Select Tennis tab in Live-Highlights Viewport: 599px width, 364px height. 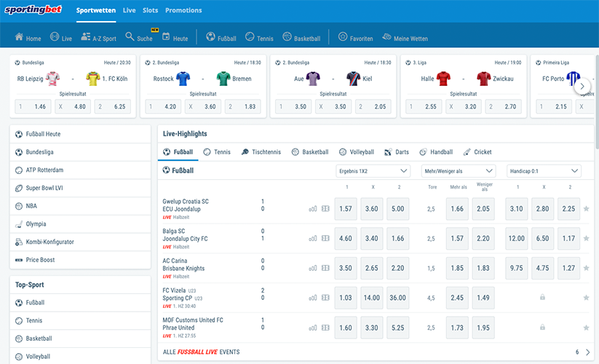[217, 152]
